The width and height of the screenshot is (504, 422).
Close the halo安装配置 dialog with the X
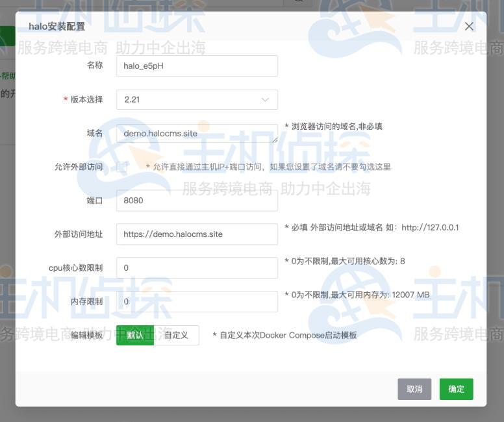pyautogui.click(x=469, y=27)
